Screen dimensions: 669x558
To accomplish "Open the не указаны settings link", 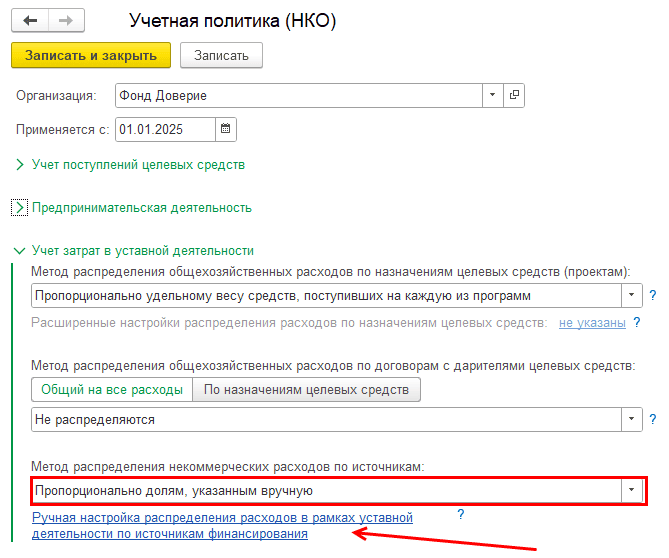I will tap(592, 323).
